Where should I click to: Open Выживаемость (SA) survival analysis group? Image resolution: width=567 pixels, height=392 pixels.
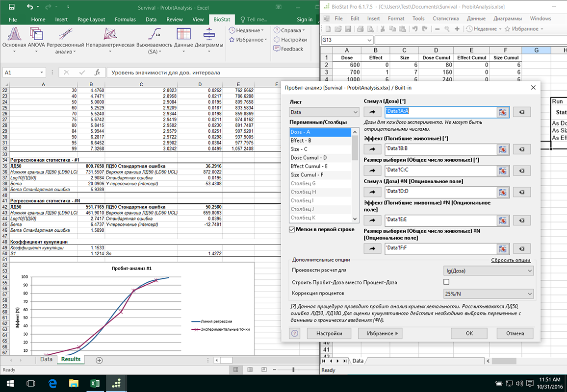pos(155,41)
